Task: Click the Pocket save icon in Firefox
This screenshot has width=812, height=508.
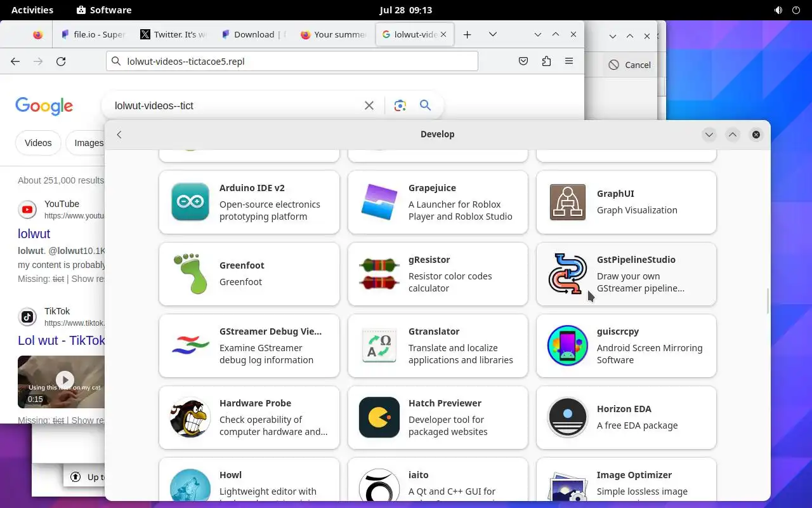Action: (523, 61)
